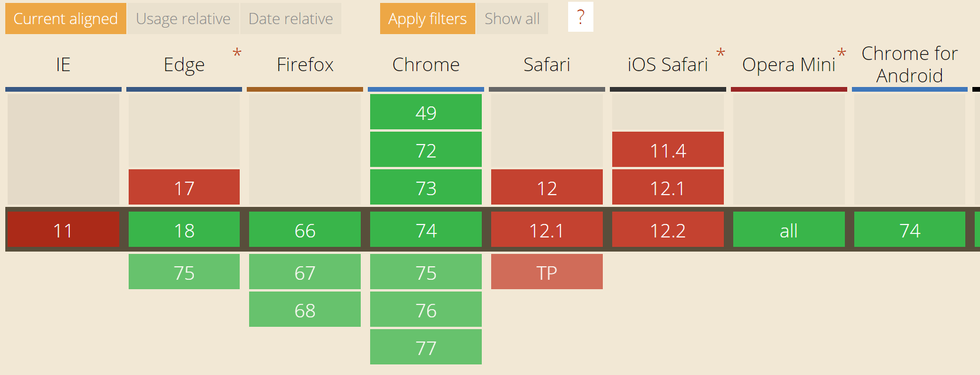The width and height of the screenshot is (980, 375).
Task: Click the asterisk note beside Edge
Action: (x=237, y=53)
